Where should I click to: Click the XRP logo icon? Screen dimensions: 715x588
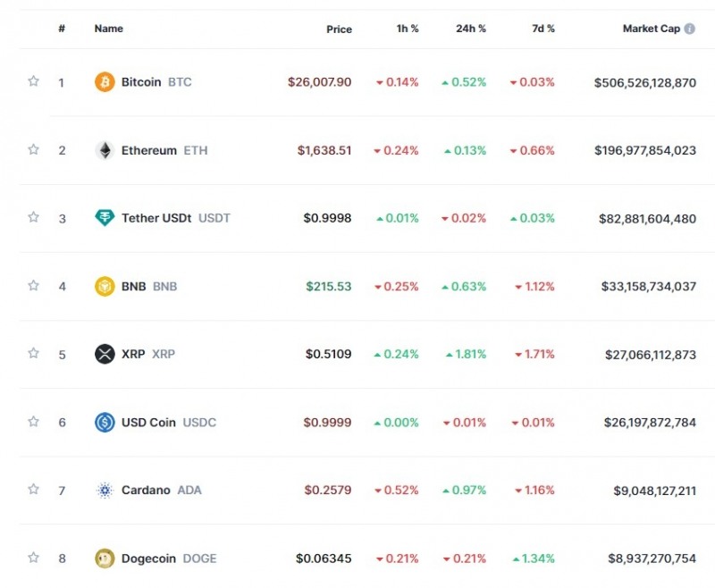[x=105, y=354]
